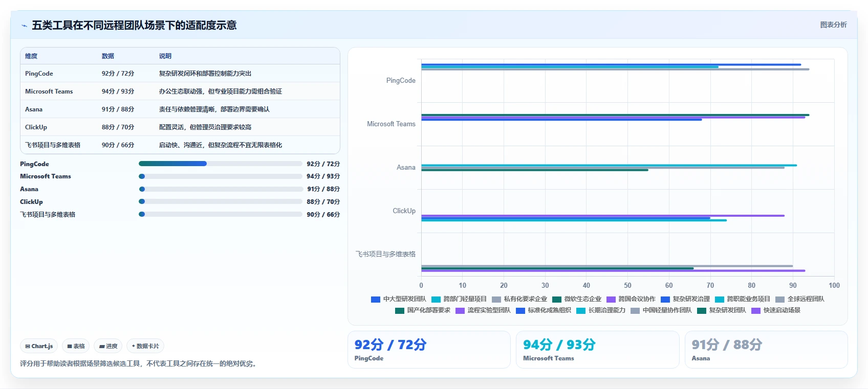Click the title 五类工具在不同远程团队场景下的适配度示意
The width and height of the screenshot is (868, 389).
pos(134,26)
